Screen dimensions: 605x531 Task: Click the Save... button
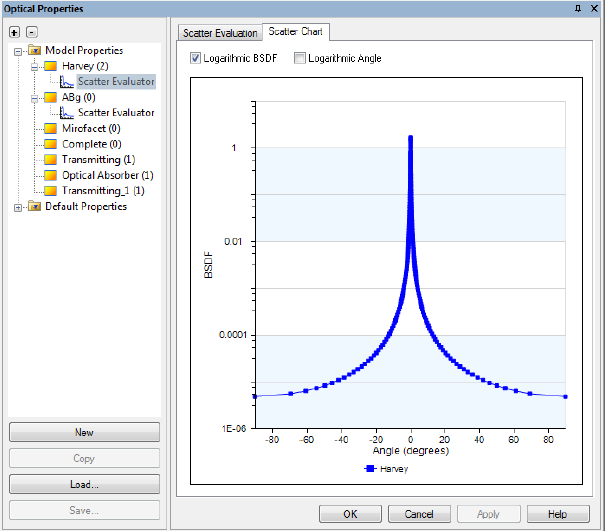[84, 510]
